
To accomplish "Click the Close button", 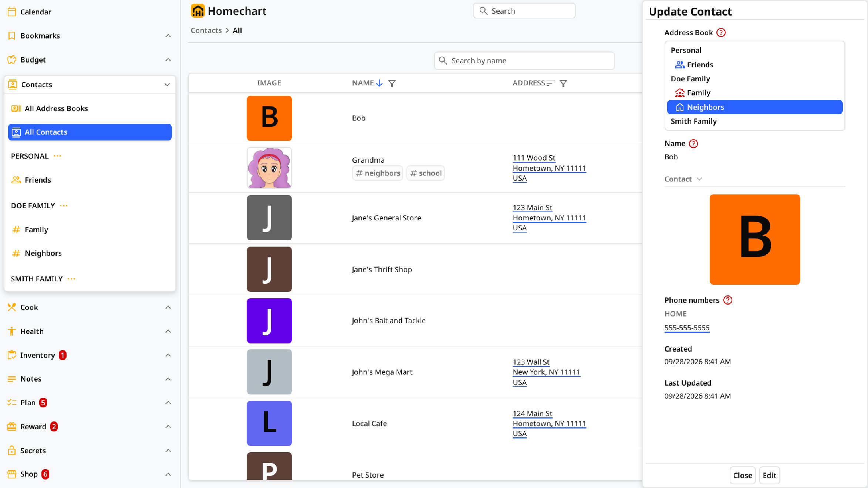I will (x=742, y=475).
